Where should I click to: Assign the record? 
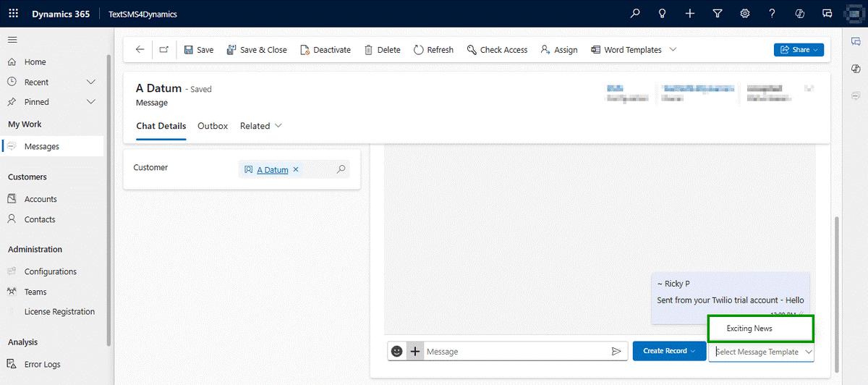[559, 50]
